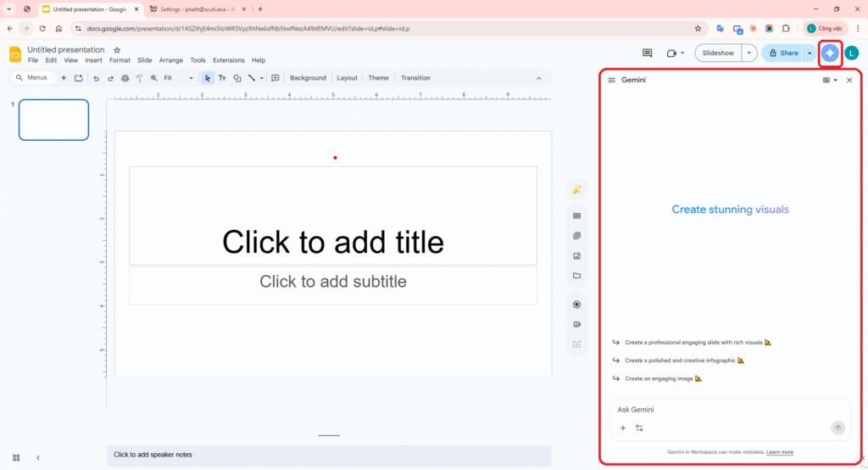Toggle the grid view button at bottom-left
This screenshot has height=470, width=868.
pyautogui.click(x=15, y=457)
